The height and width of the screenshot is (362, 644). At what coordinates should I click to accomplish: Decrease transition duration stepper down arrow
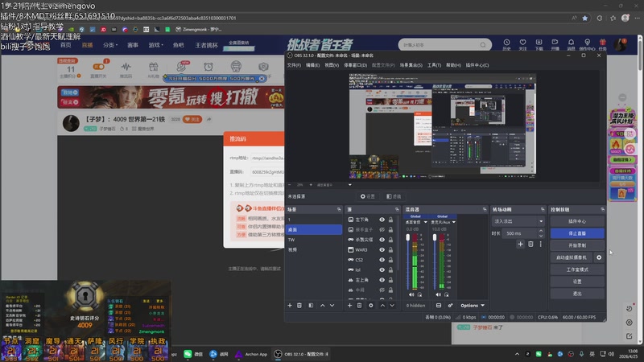tap(541, 236)
